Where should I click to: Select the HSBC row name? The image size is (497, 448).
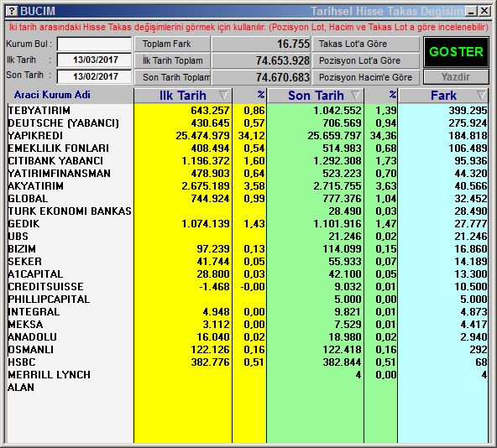[x=22, y=362]
